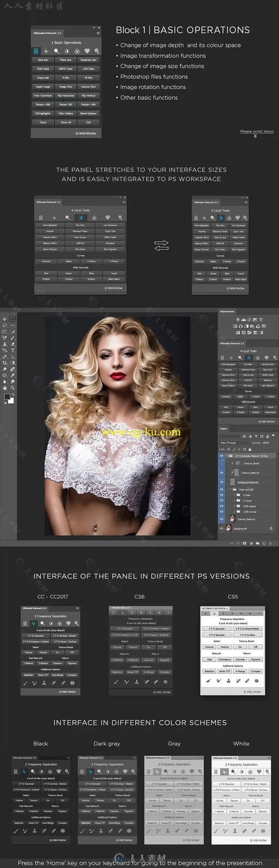Screen dimensions: 279x868
Task: Click the document icon in White scheme panel
Action: pyautogui.click(x=216, y=771)
